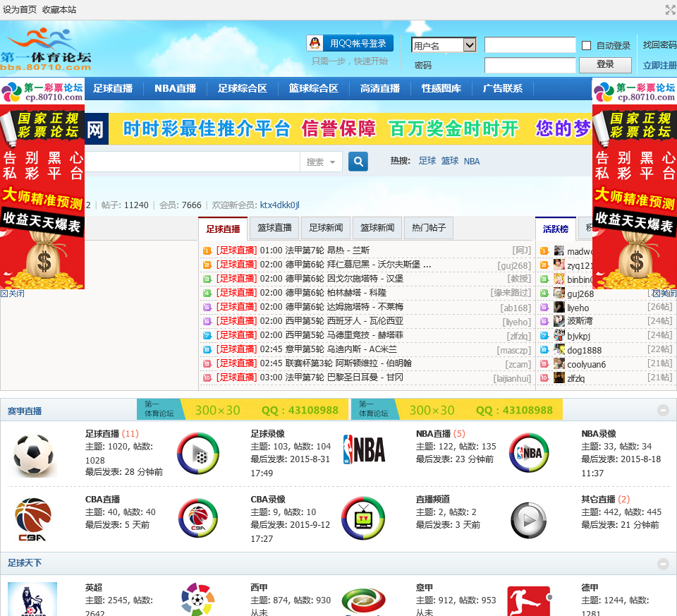Viewport: 677px width, 616px height.
Task: Click the 用QQ帐号登录 button
Action: pos(350,43)
